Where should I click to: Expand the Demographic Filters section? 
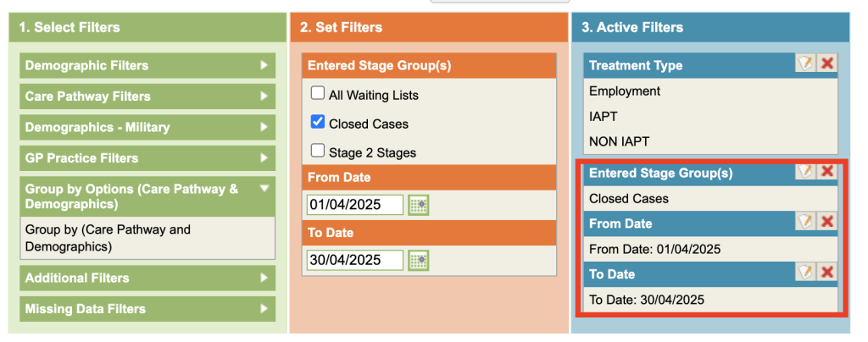pos(147,65)
